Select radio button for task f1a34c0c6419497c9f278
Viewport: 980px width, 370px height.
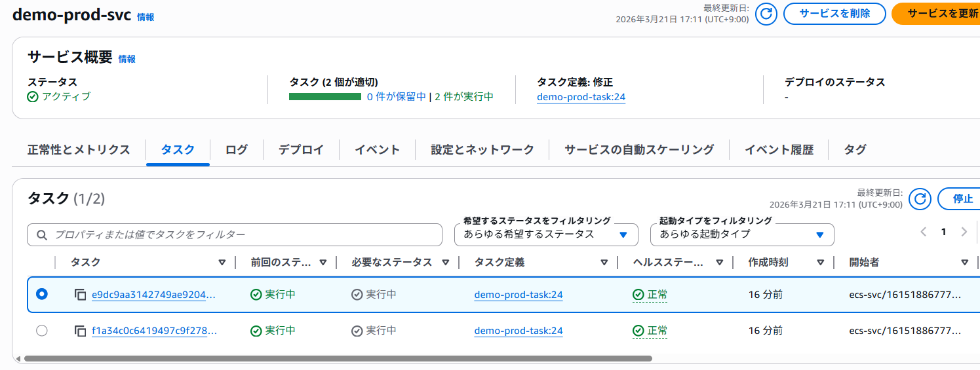click(42, 331)
